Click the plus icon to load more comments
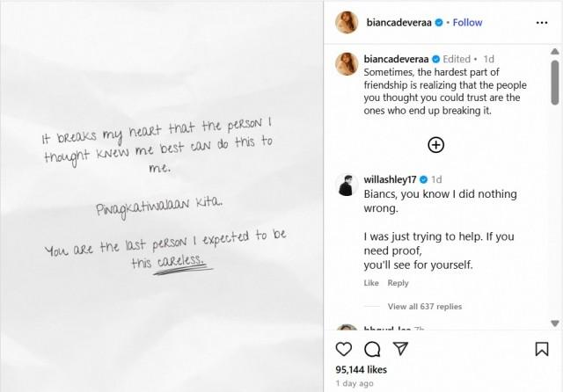563x392 pixels. click(435, 145)
